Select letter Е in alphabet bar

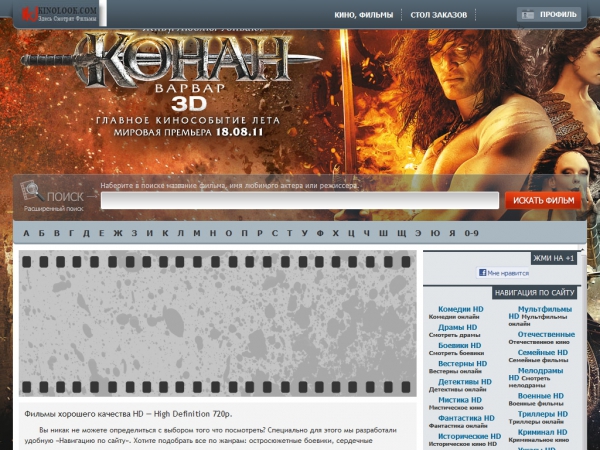point(101,233)
